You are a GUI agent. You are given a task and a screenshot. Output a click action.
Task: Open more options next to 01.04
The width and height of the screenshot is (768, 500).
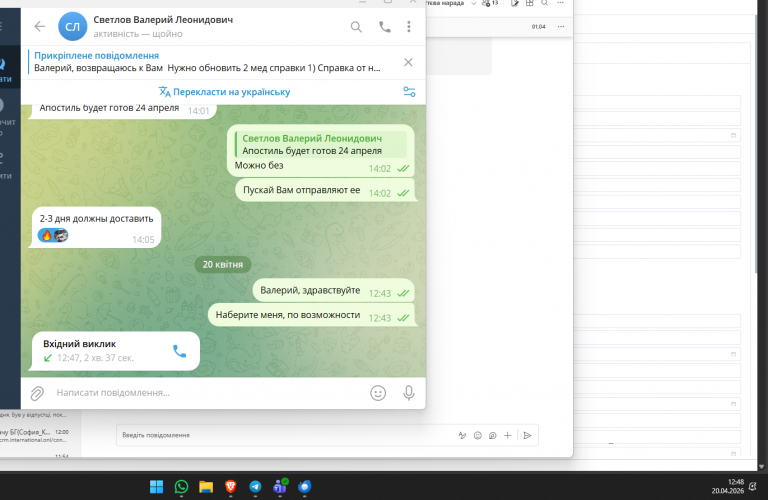click(561, 26)
